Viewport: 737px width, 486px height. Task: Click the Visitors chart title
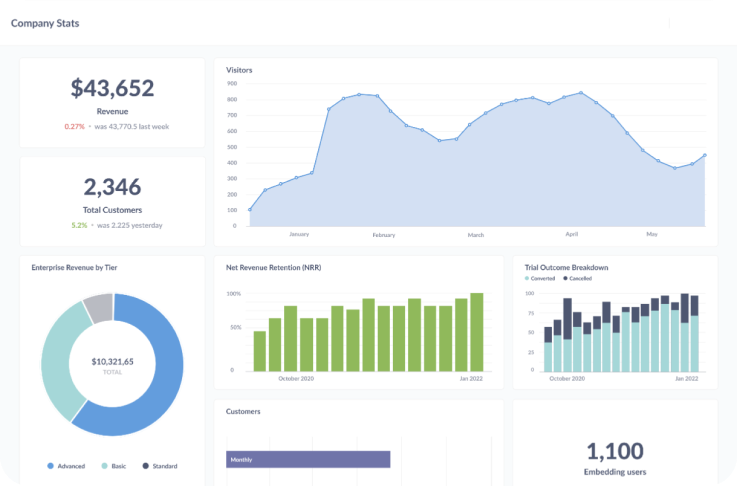click(239, 70)
